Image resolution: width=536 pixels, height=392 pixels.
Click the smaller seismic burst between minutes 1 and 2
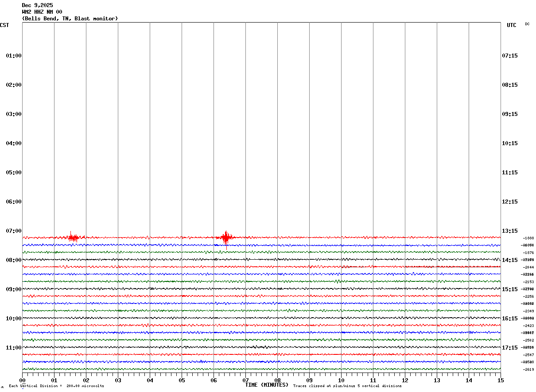click(73, 238)
